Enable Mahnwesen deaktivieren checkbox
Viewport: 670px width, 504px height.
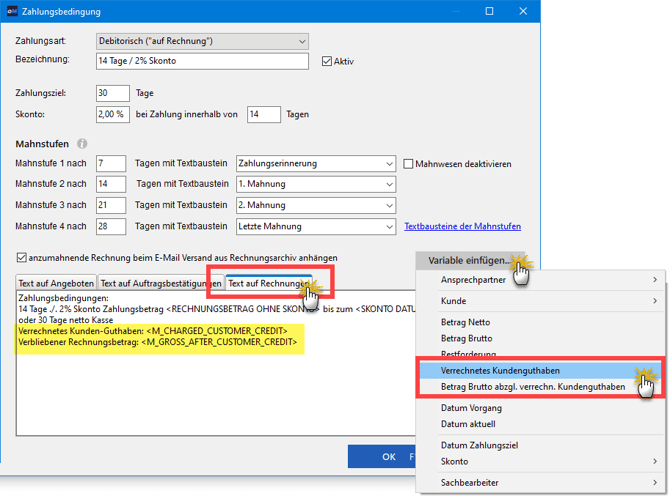click(x=408, y=164)
